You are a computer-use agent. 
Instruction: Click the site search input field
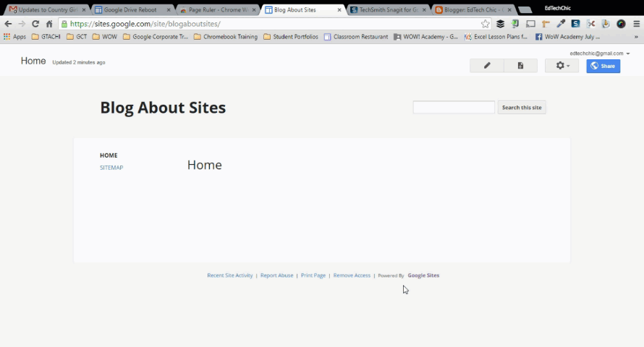(x=454, y=107)
